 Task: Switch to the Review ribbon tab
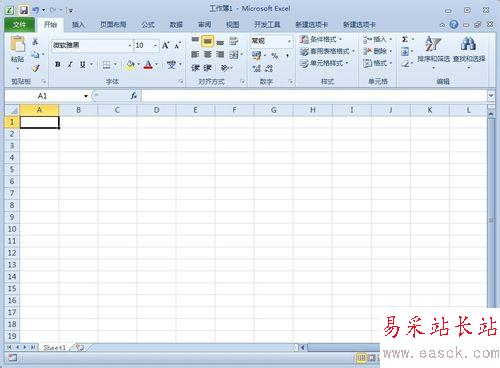tap(204, 25)
